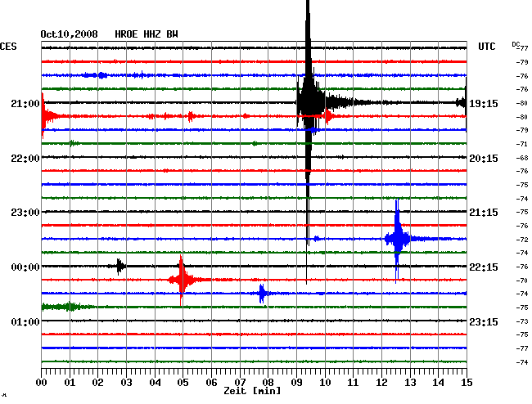Click the 23:15 UTC time label
The height and width of the screenshot is (404, 532).
[484, 321]
